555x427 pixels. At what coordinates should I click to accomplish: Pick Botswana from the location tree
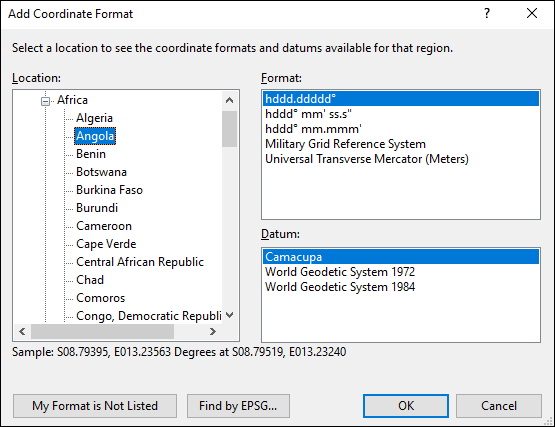tap(101, 172)
